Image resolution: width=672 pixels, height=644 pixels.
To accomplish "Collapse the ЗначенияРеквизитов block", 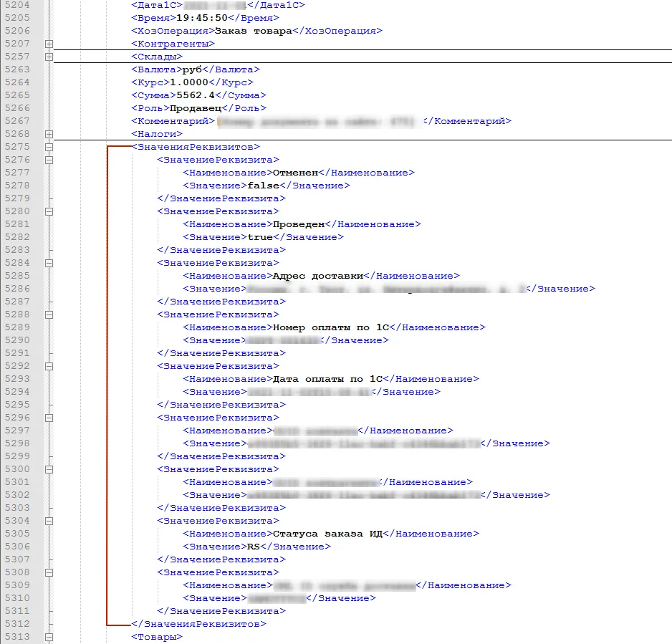I will tap(49, 147).
